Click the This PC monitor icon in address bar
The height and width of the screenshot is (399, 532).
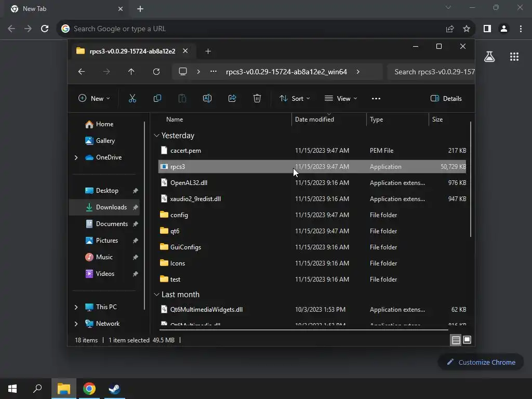pyautogui.click(x=183, y=72)
